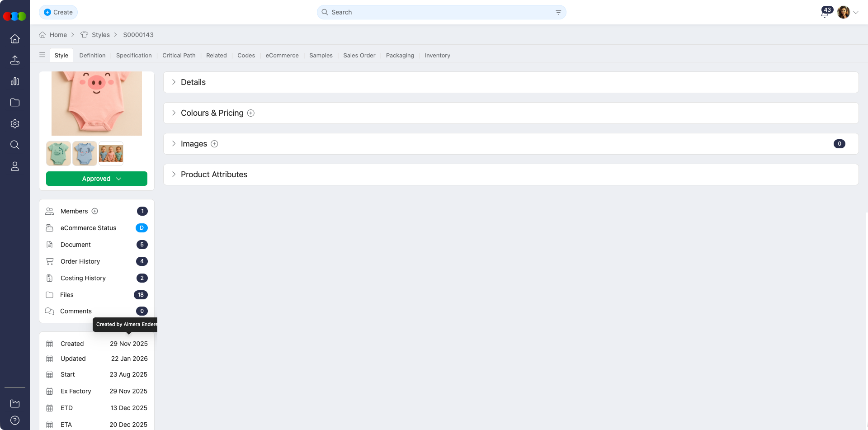
Task: Click the Create button
Action: click(58, 12)
